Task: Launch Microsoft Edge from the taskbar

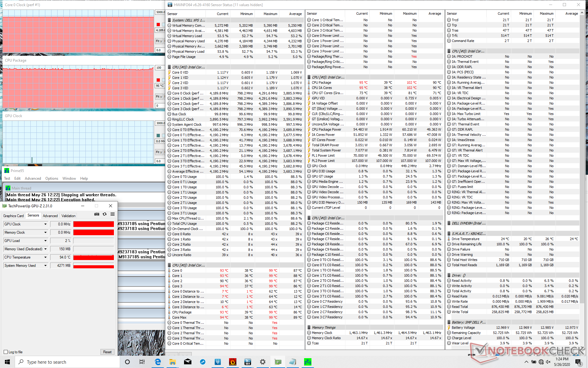Action: pyautogui.click(x=158, y=362)
